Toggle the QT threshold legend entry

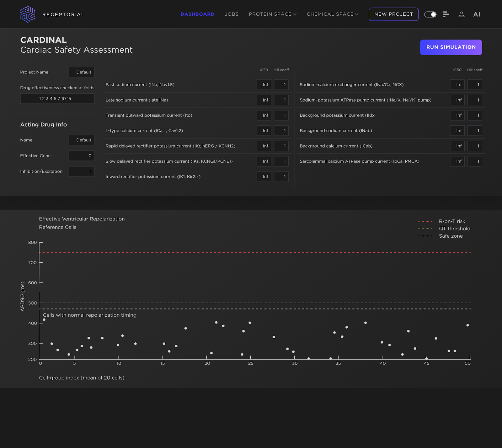point(454,229)
